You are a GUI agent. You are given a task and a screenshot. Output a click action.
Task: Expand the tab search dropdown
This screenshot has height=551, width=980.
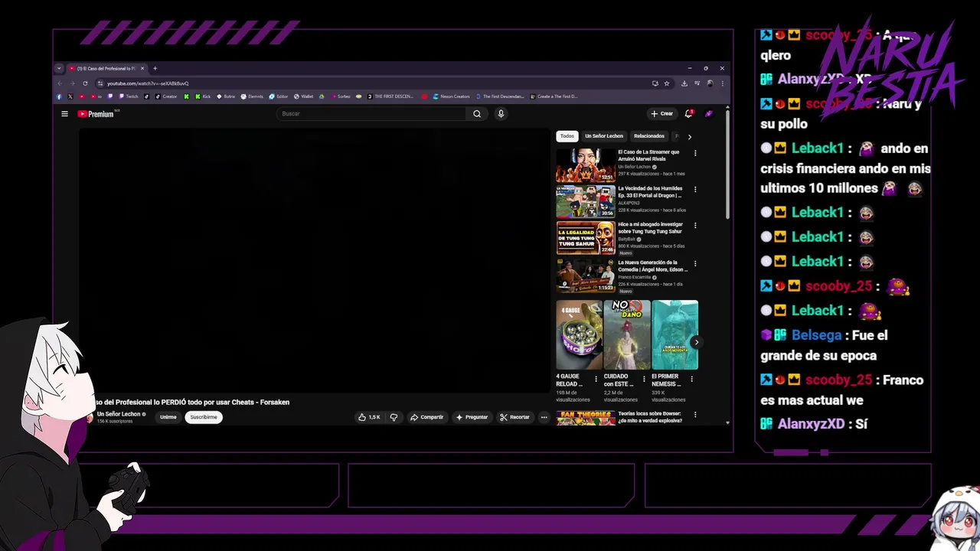click(59, 68)
